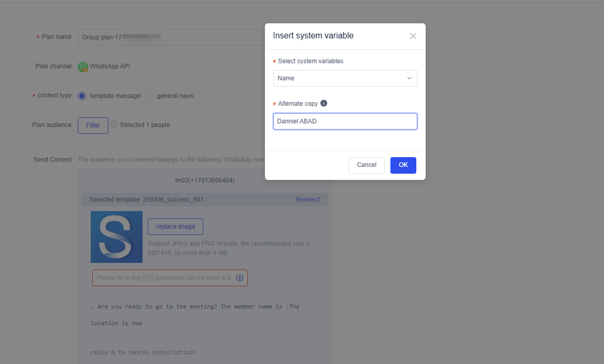Select the template message radio button
The image size is (604, 364).
82,96
